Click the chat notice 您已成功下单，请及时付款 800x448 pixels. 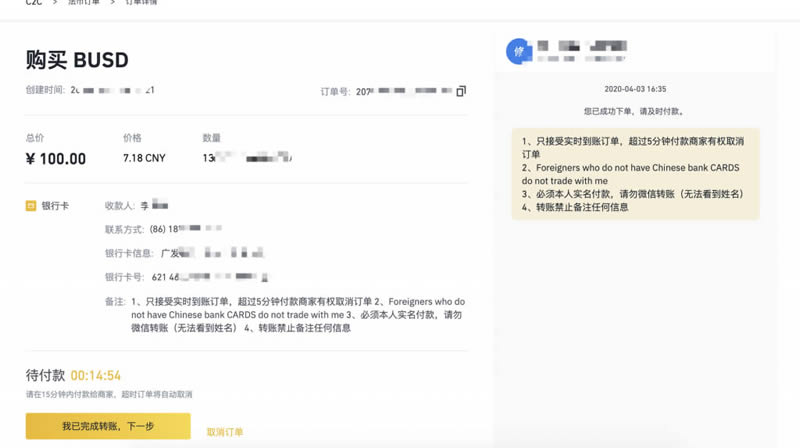(635, 111)
